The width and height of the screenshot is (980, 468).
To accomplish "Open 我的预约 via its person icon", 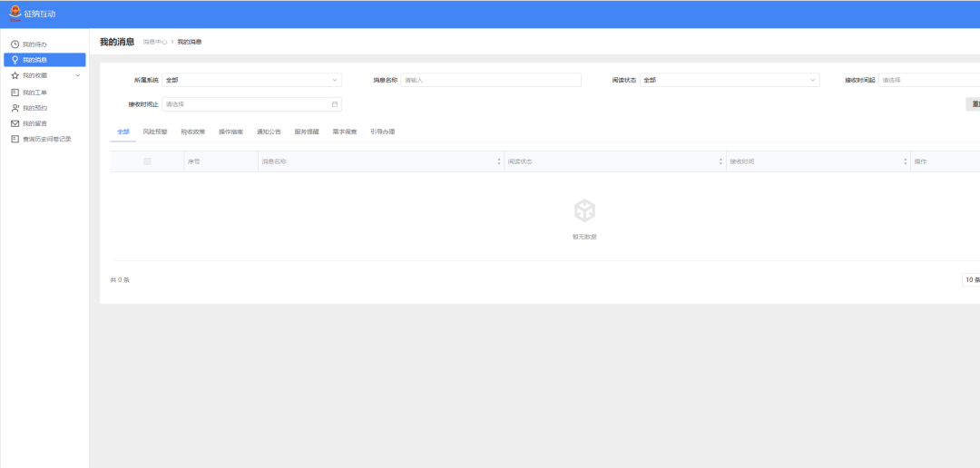I will 15,108.
